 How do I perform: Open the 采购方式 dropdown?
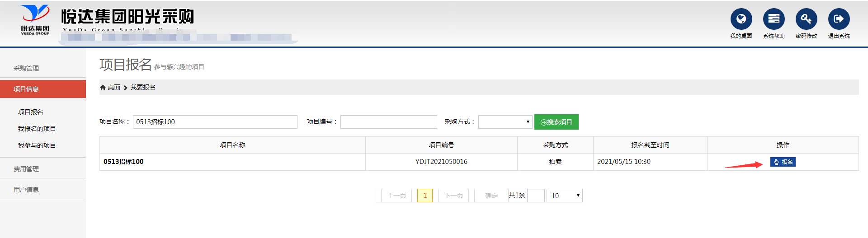(505, 122)
